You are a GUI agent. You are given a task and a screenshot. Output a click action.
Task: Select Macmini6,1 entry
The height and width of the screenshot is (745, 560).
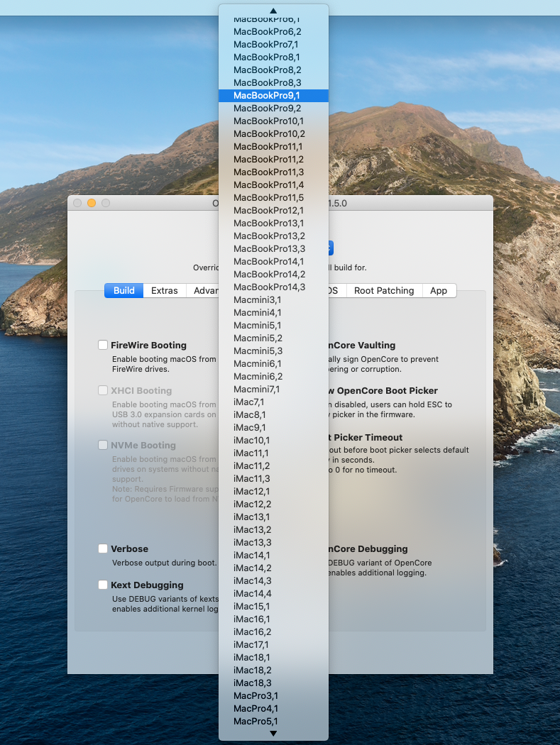pos(273,363)
